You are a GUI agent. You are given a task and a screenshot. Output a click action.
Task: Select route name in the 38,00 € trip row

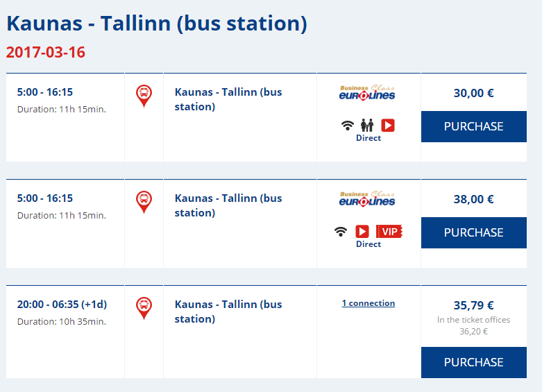coord(228,205)
